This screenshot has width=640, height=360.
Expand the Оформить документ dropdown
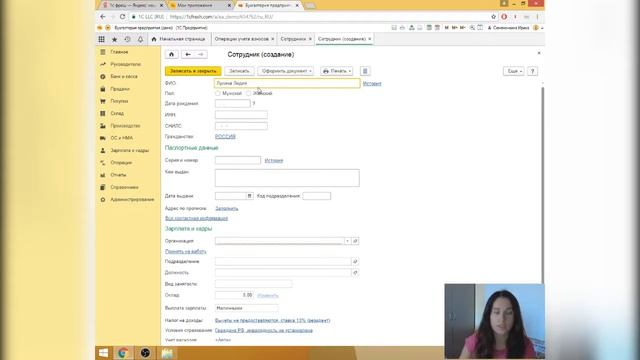point(286,71)
